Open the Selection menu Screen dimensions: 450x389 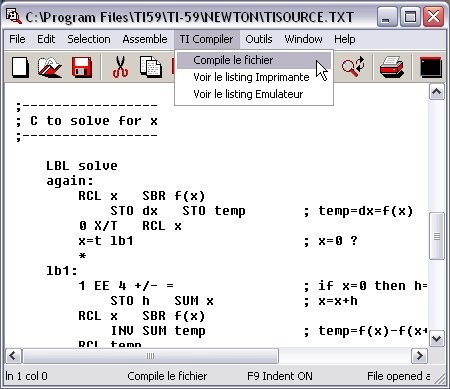click(89, 39)
